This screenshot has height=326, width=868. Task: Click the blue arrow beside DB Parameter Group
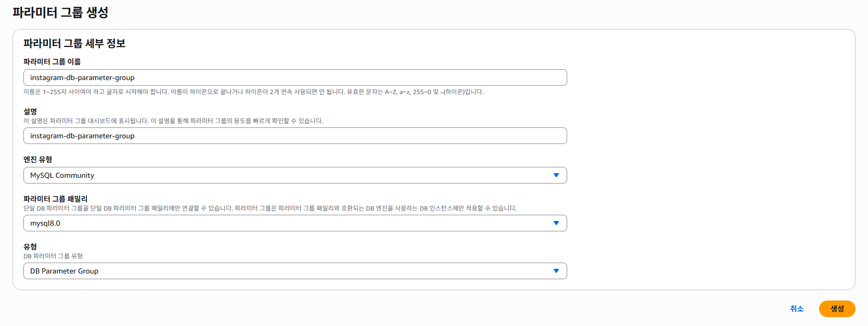click(556, 271)
